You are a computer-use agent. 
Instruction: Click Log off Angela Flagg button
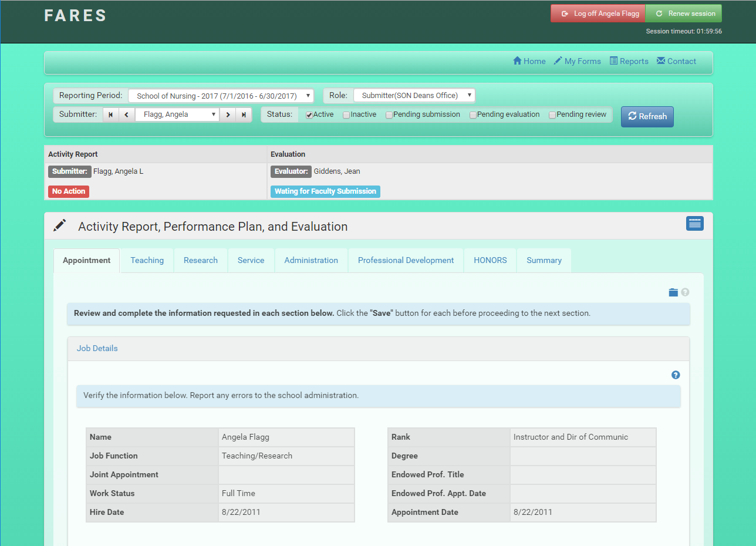[598, 14]
